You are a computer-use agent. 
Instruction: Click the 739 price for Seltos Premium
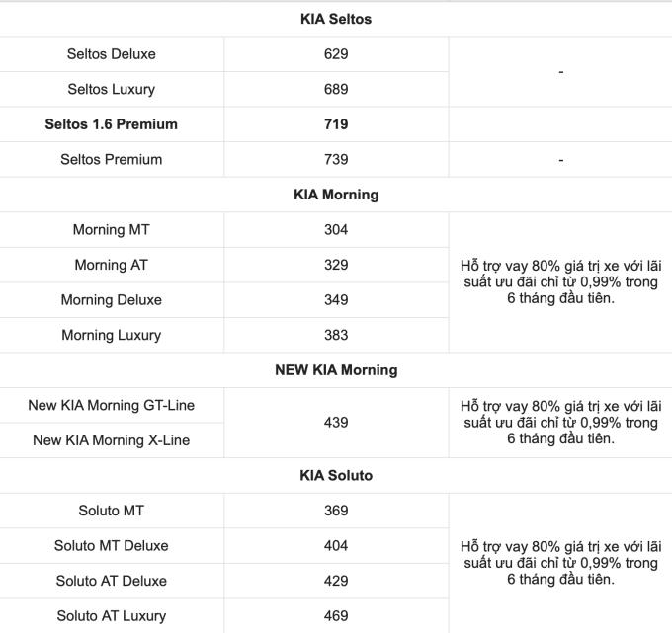(x=336, y=159)
